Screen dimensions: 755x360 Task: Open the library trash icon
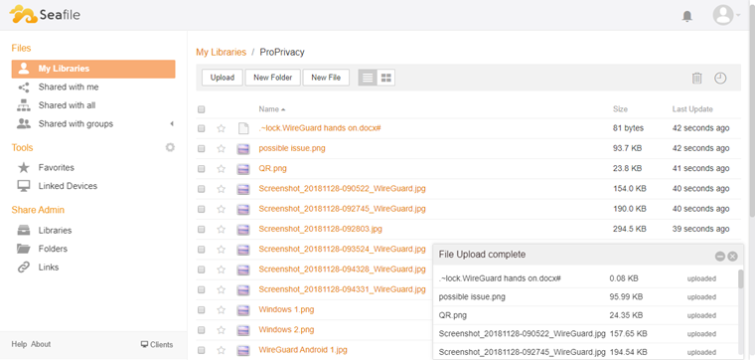pyautogui.click(x=697, y=78)
